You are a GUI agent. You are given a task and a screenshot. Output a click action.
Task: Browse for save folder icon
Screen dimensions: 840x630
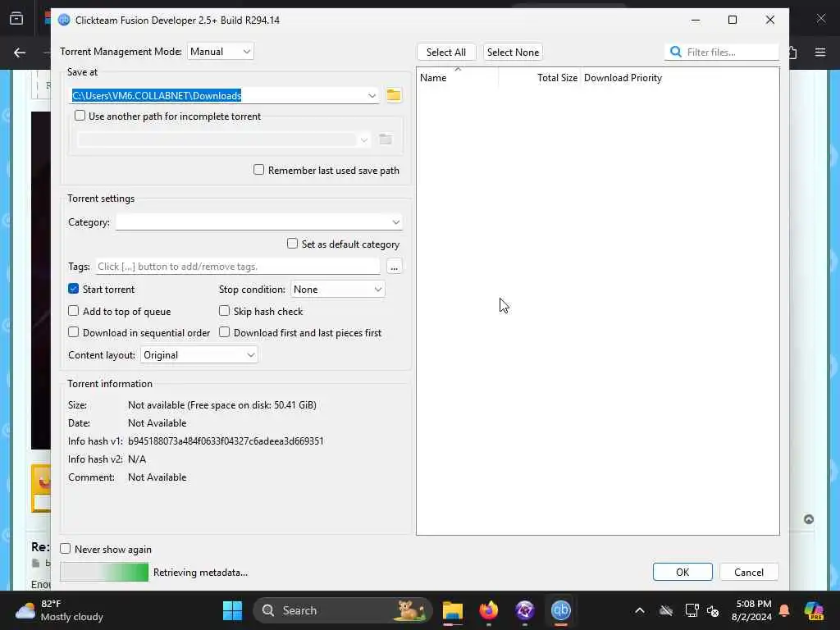394,95
